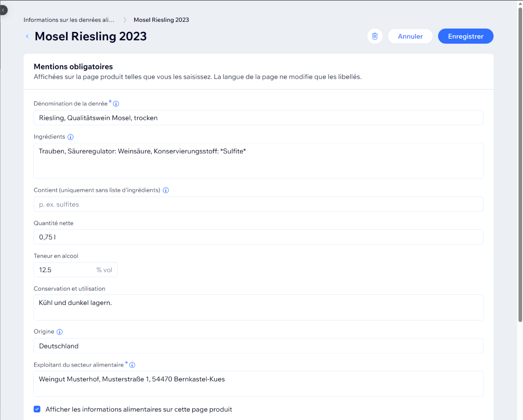This screenshot has width=523, height=420.
Task: Go back using the arrow beside title
Action: pyautogui.click(x=27, y=37)
